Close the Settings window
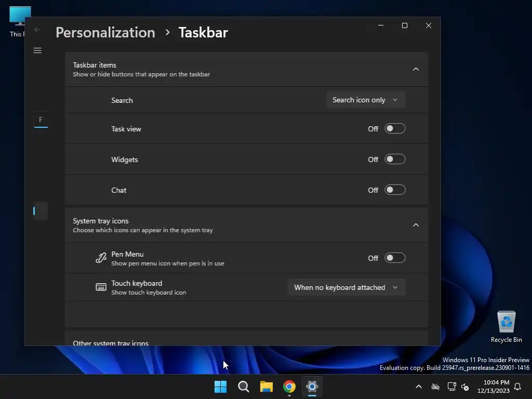The image size is (532, 399). click(x=429, y=25)
